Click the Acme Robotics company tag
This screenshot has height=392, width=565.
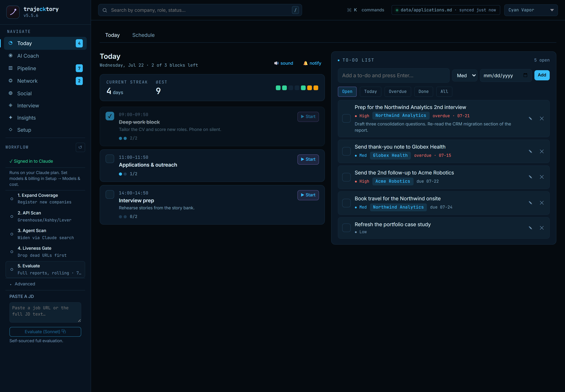click(393, 181)
